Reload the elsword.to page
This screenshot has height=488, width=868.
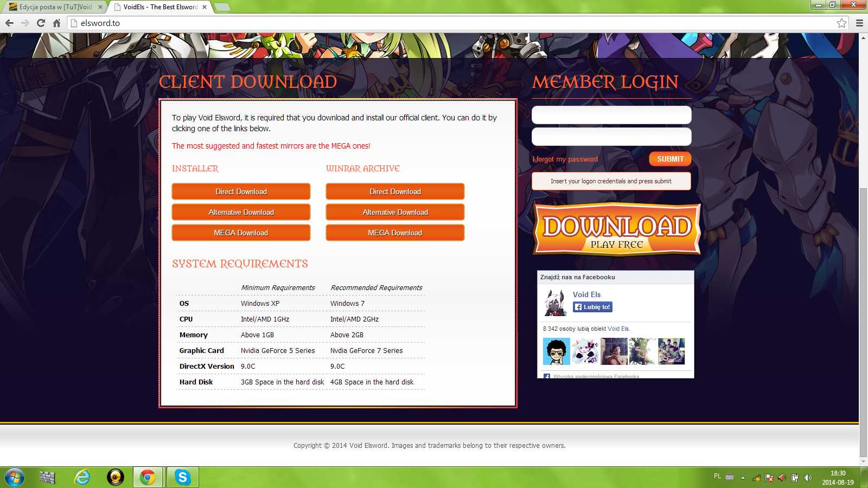pyautogui.click(x=41, y=23)
